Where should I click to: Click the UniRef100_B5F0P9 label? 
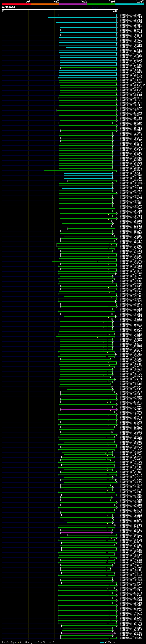131,635
